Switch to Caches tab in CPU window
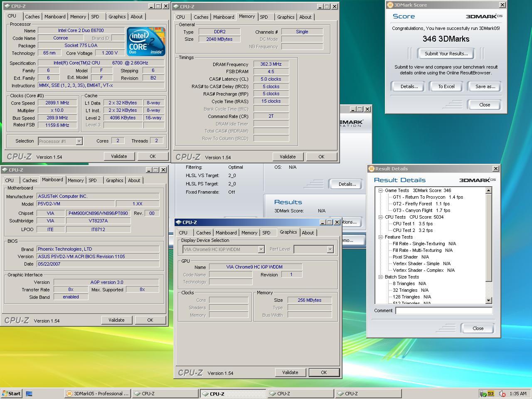Screen dimensions: 532x399 pyautogui.click(x=32, y=17)
